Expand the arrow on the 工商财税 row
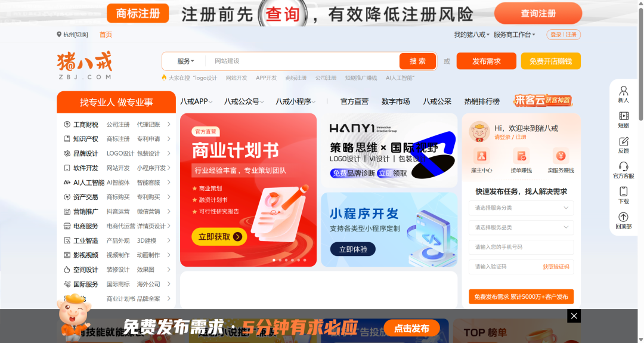 tap(169, 125)
